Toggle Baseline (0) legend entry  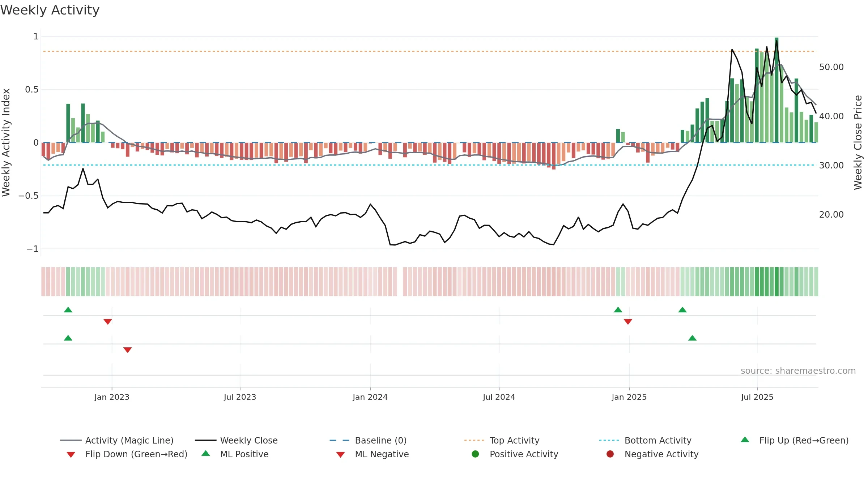point(368,440)
